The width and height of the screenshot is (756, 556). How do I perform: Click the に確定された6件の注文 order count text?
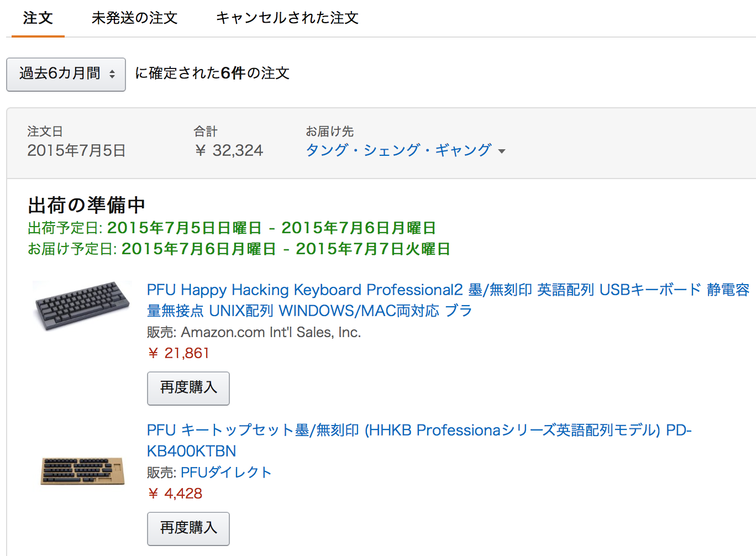point(212,74)
